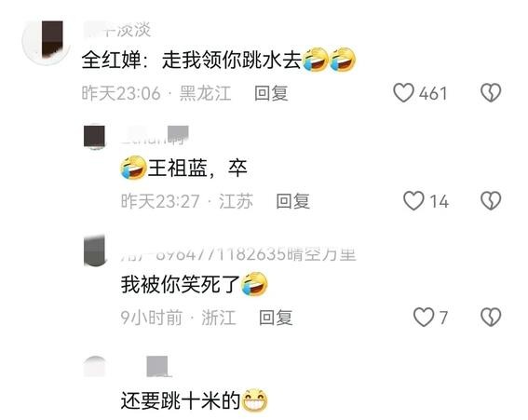
Task: Open avatar of 还要跳十米的 commenter
Action: click(x=95, y=367)
